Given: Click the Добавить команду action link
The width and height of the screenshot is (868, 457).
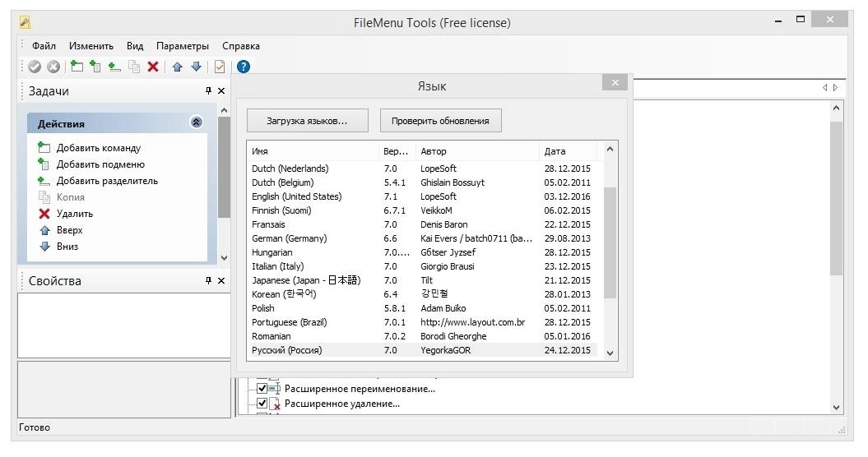Looking at the screenshot, I should point(99,148).
